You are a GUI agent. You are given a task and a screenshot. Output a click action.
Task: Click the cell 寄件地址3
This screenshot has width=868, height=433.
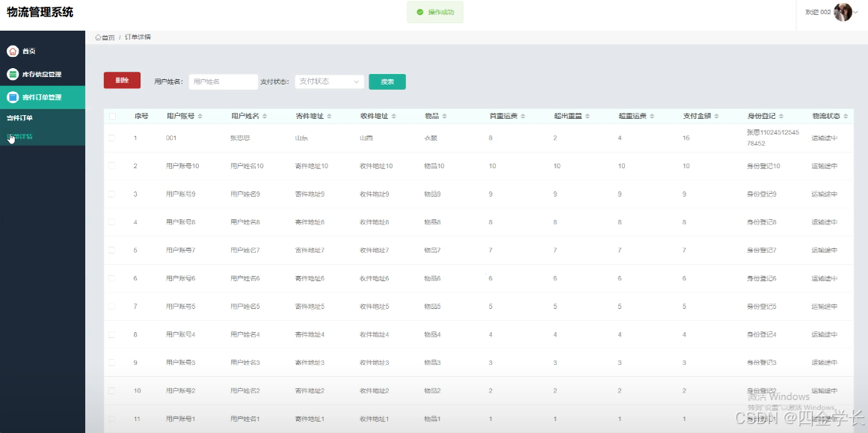[x=310, y=362]
